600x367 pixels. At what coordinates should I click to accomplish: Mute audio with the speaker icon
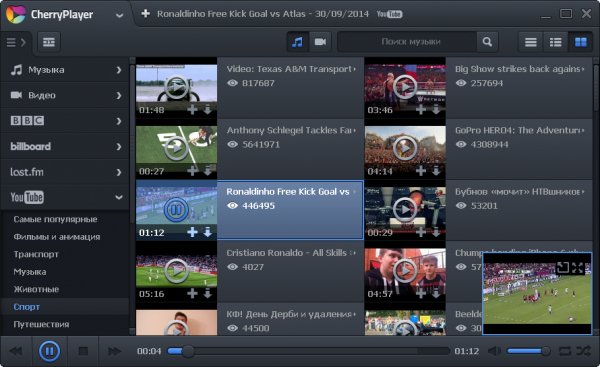(495, 351)
